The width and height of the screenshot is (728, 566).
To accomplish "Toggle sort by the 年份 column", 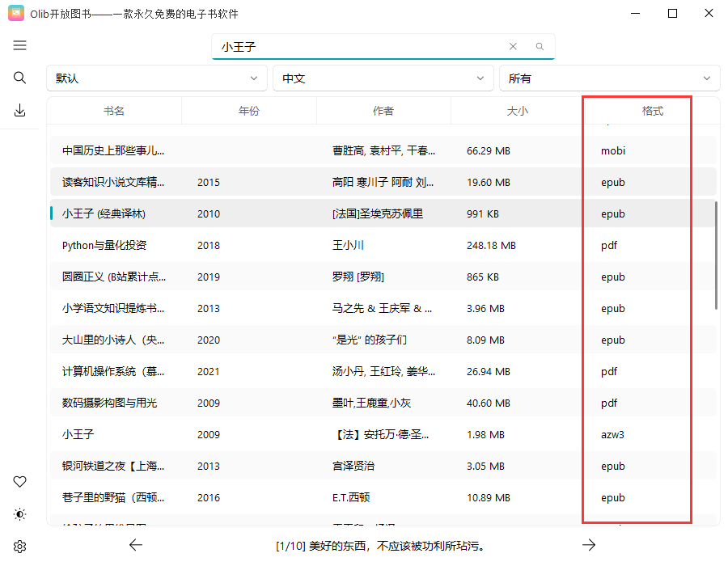I will [x=248, y=111].
